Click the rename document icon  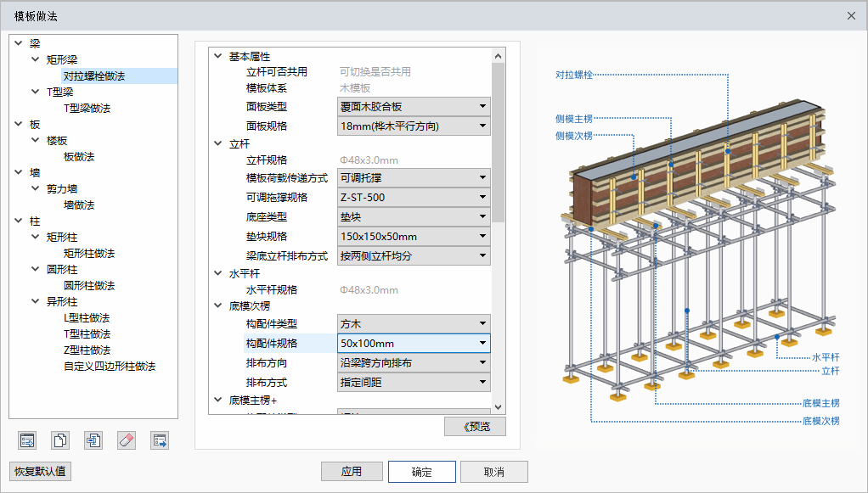[x=93, y=440]
